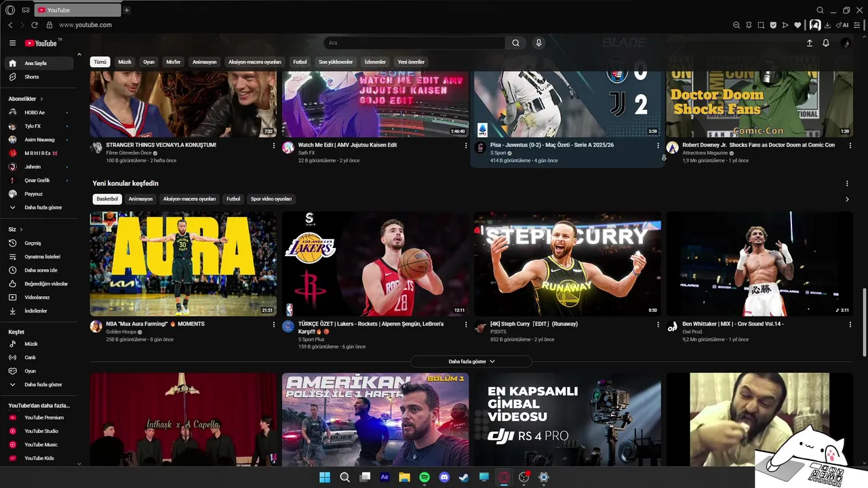
Task: Select the Son yüklenenler chip
Action: point(336,62)
